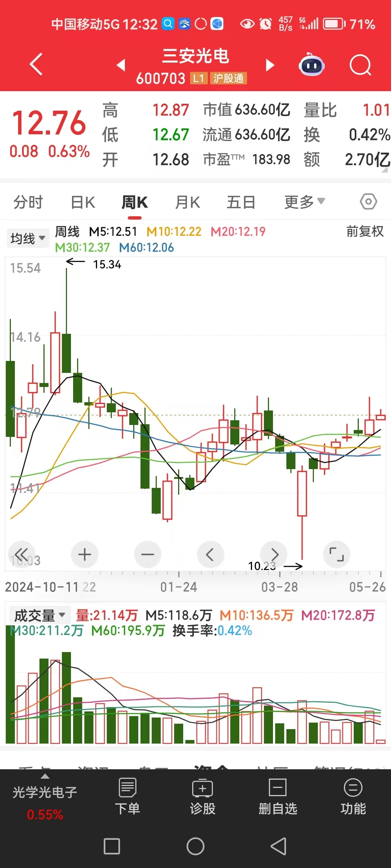391x868 pixels.
Task: Move chart left with chevron button
Action: 210,554
